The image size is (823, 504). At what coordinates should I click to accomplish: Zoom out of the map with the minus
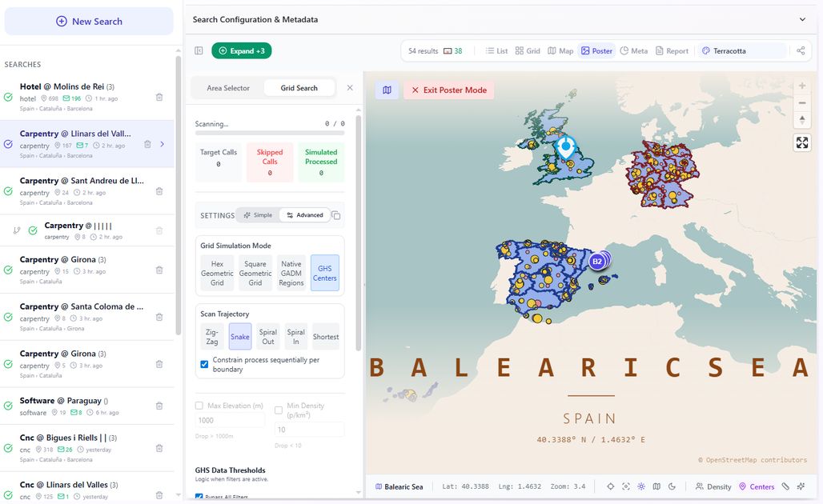pyautogui.click(x=802, y=102)
